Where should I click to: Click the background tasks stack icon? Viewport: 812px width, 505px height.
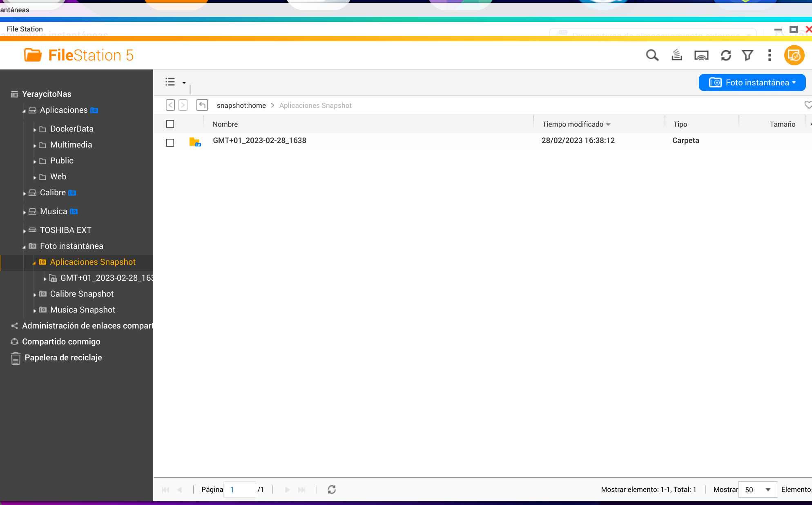click(677, 55)
